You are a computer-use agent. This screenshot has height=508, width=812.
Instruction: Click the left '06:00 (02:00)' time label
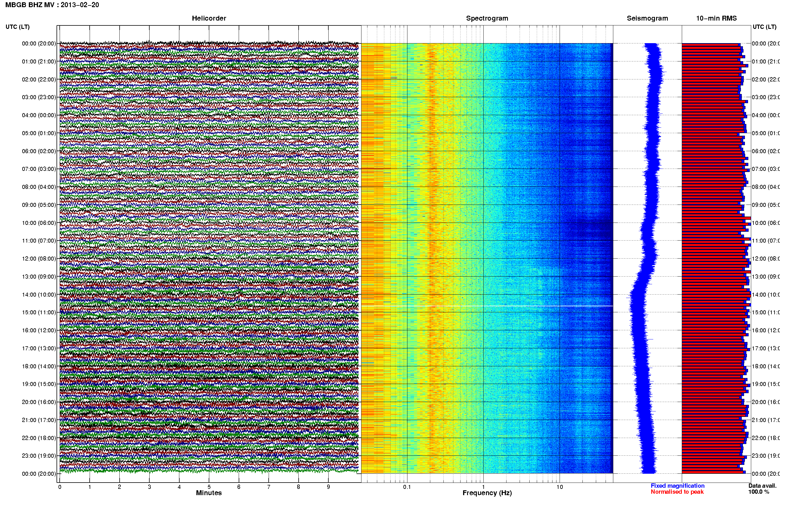(39, 151)
